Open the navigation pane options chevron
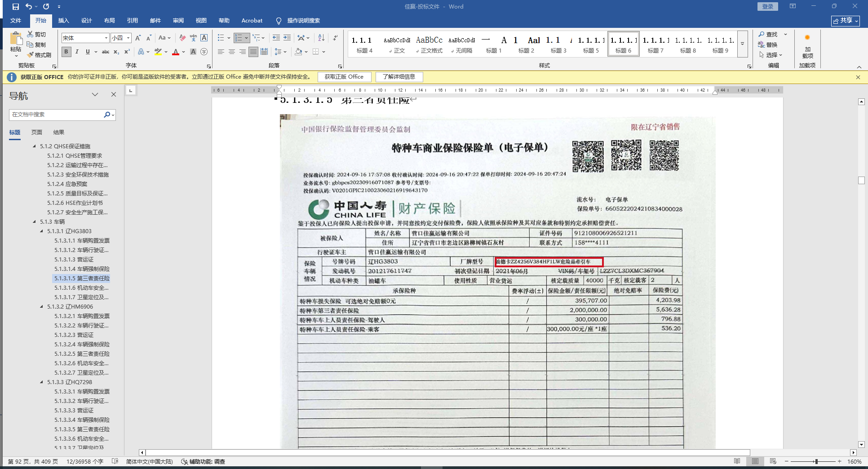Screen dimensions: 868x469 pos(95,94)
